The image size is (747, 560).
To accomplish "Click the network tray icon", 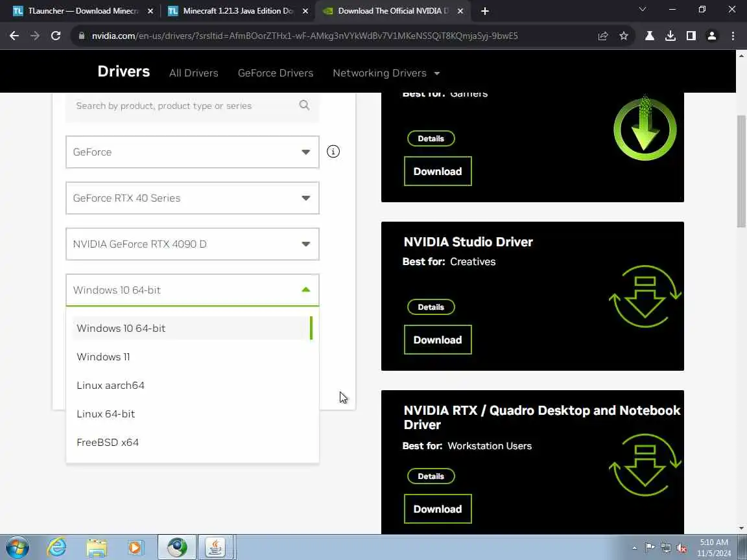I will click(665, 548).
